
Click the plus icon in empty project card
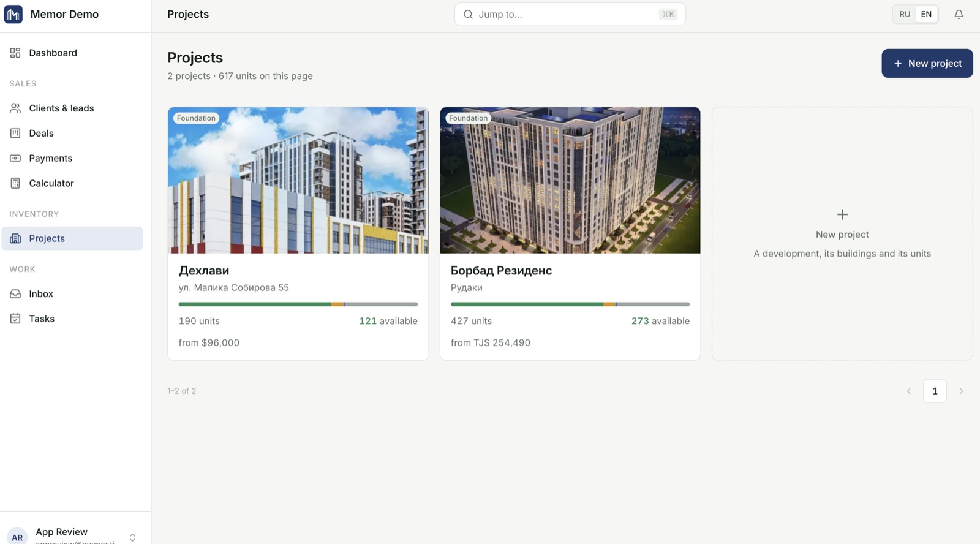point(842,214)
